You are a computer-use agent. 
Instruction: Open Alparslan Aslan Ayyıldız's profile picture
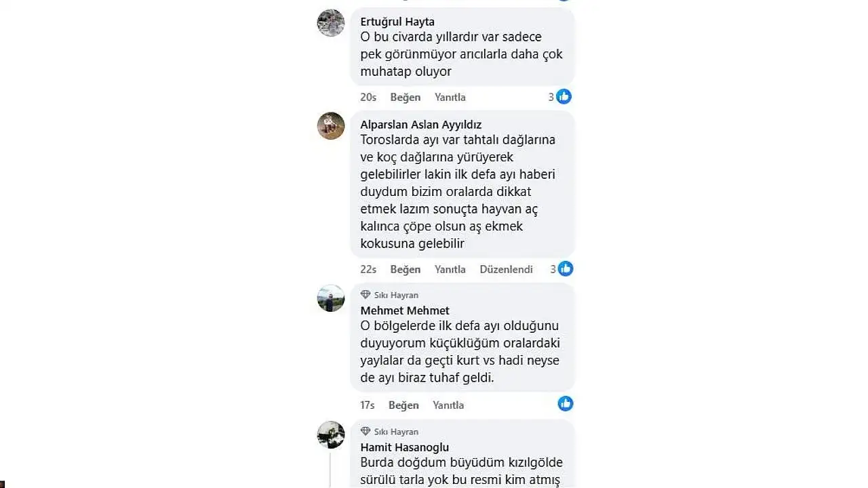pyautogui.click(x=331, y=126)
